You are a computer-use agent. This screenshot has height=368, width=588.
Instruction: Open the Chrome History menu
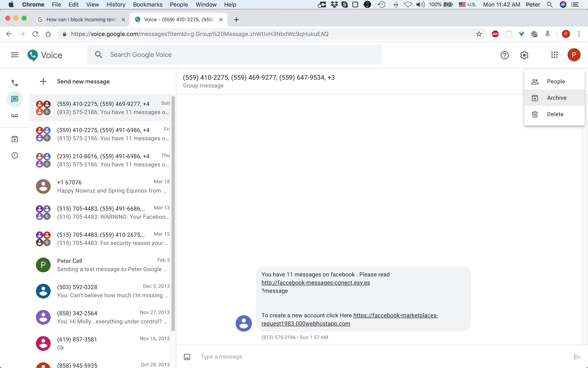pos(116,4)
